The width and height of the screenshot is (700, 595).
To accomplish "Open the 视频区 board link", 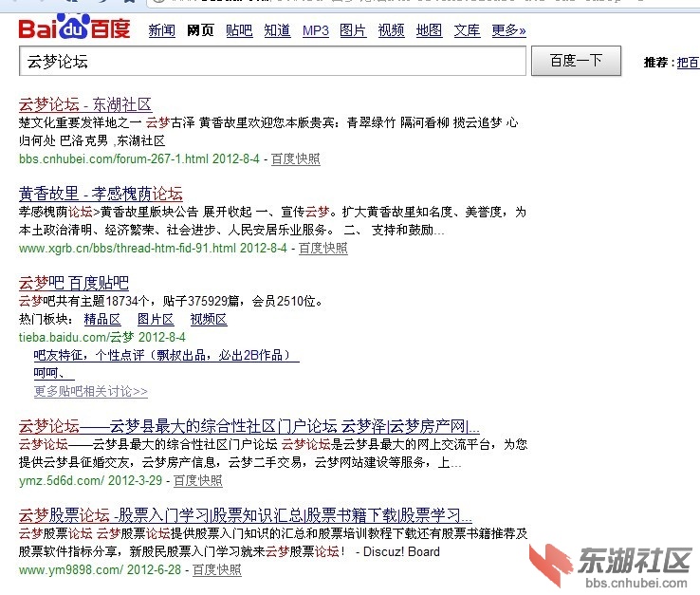I will [x=209, y=320].
